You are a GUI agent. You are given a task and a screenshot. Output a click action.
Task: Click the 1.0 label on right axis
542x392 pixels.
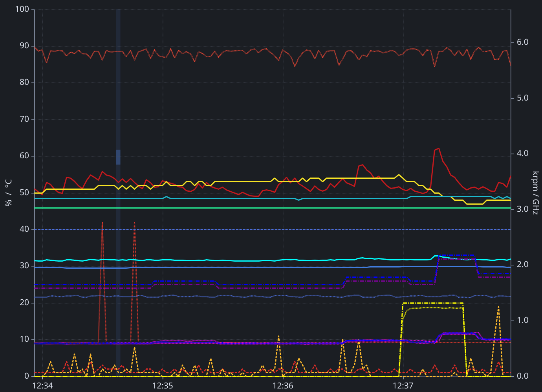(x=522, y=320)
